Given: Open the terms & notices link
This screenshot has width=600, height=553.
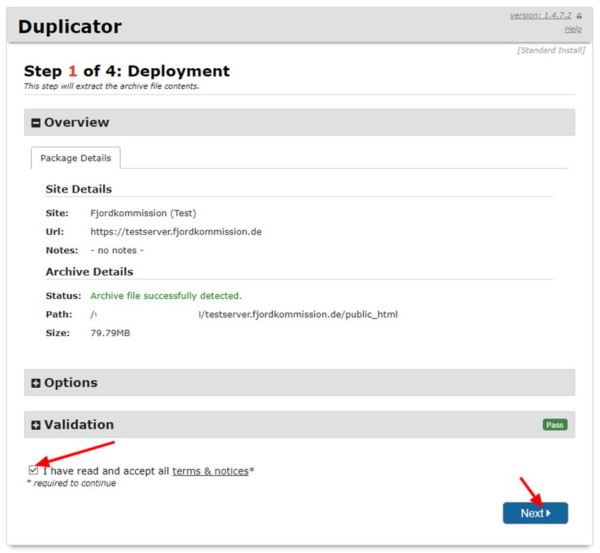Looking at the screenshot, I should click(x=210, y=471).
